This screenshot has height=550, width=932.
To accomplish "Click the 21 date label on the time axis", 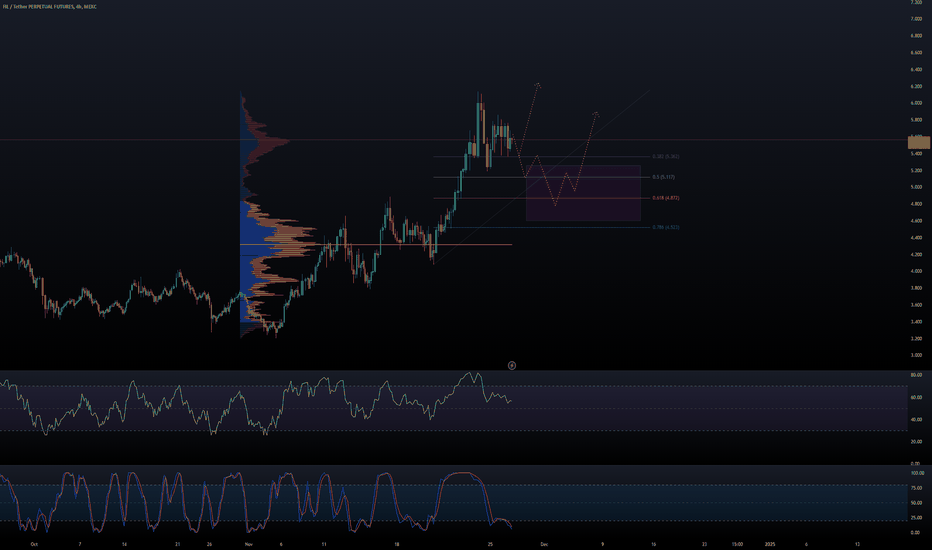I will coord(178,544).
